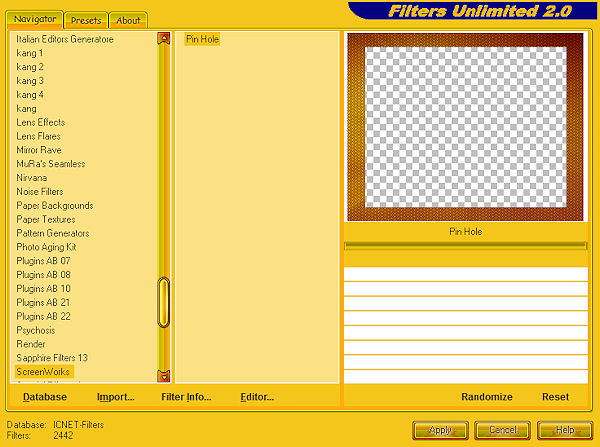The height and width of the screenshot is (447, 600).
Task: Select Noise Filters category
Action: pos(39,192)
